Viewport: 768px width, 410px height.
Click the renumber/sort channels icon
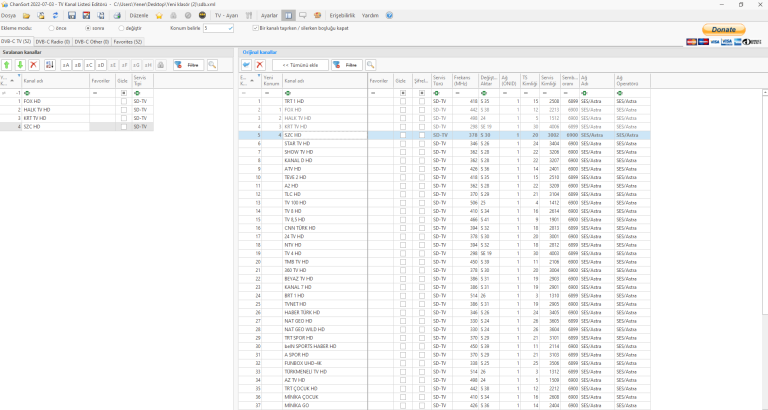(x=49, y=65)
